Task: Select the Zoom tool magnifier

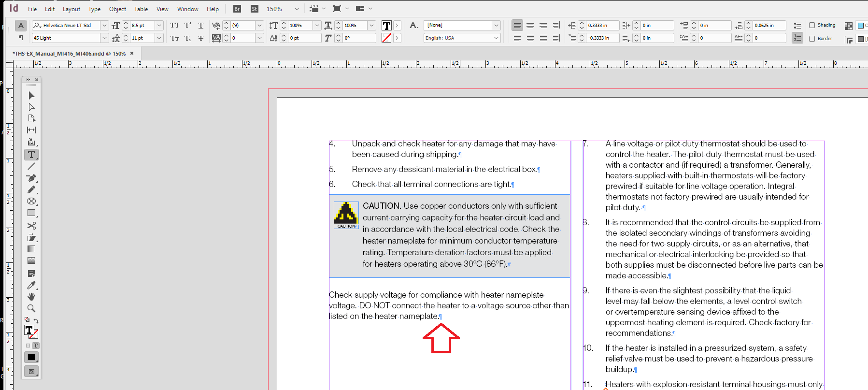Action: [31, 308]
